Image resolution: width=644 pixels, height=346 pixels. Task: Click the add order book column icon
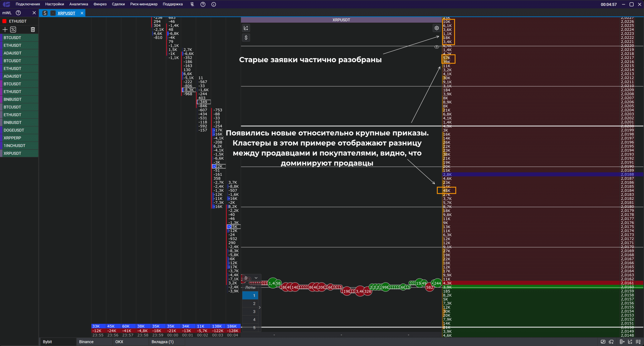click(622, 342)
